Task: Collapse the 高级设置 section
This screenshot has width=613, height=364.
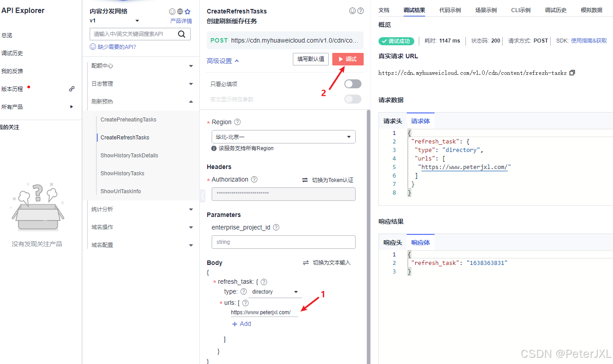Action: click(x=223, y=61)
